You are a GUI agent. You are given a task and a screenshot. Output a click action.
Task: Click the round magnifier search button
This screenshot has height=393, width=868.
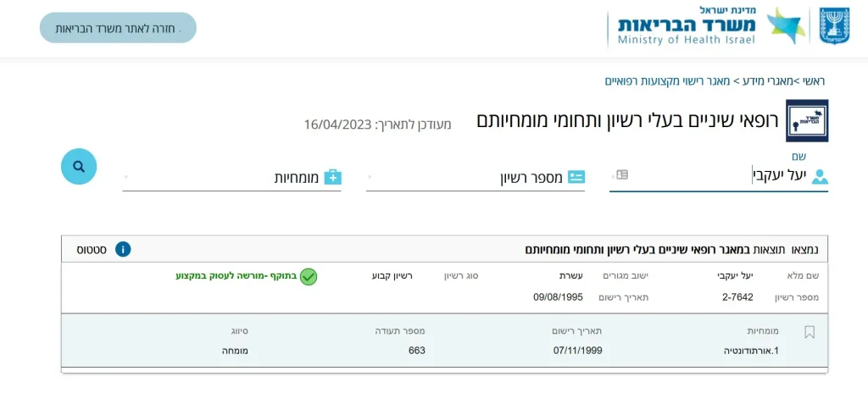click(79, 167)
